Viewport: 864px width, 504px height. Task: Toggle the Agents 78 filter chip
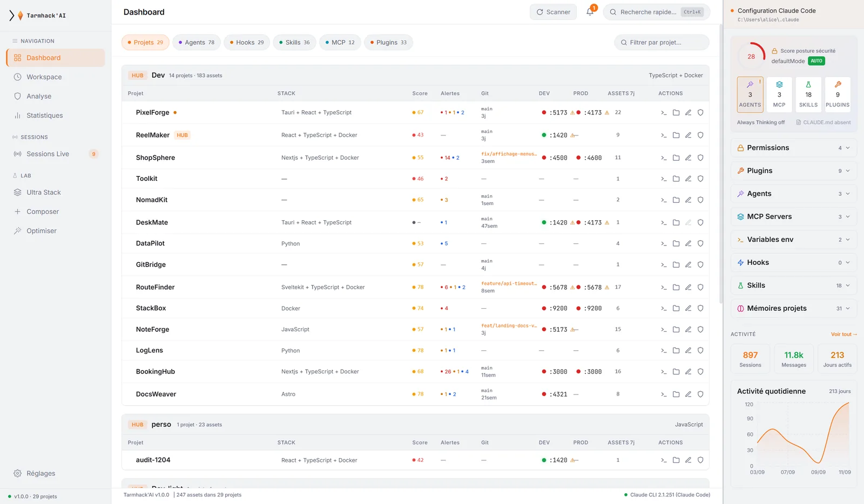coord(197,43)
